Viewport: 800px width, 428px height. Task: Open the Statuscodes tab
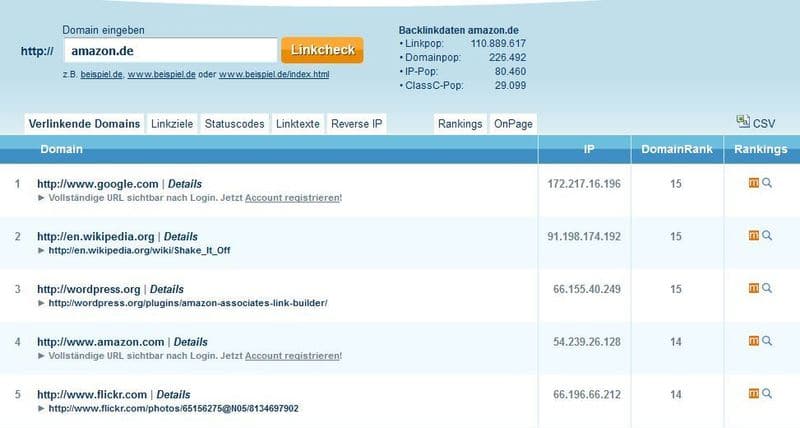click(x=234, y=124)
